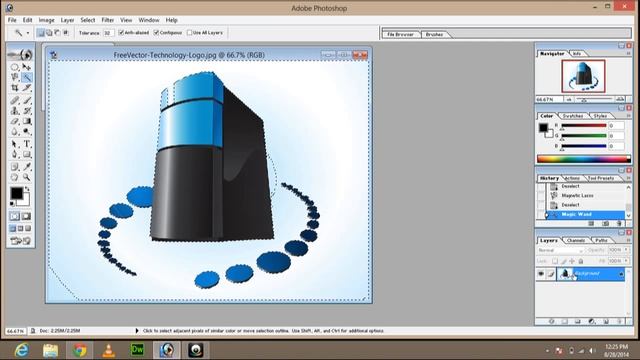Select the Shape tool
The height and width of the screenshot is (360, 640).
(x=27, y=155)
